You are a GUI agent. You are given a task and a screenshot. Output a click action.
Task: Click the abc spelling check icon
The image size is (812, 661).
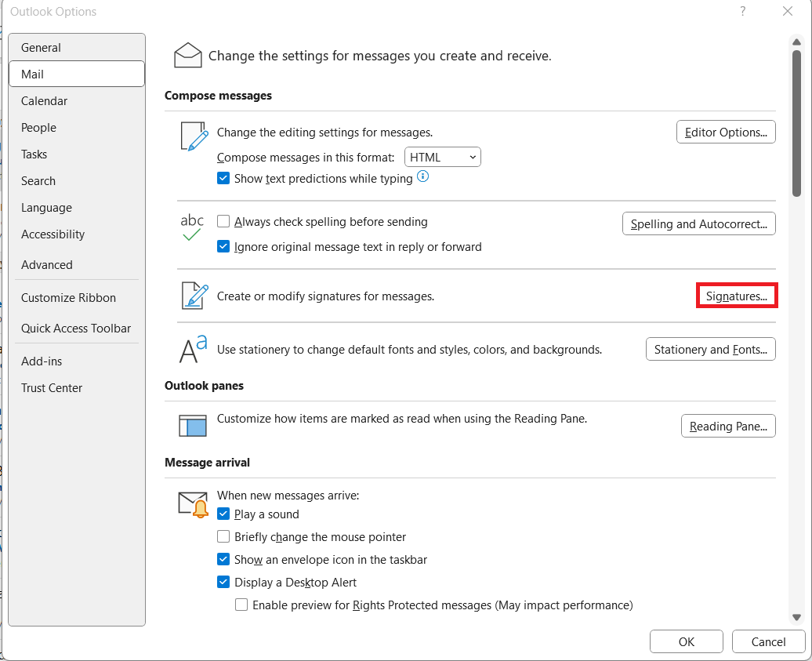[x=191, y=227]
